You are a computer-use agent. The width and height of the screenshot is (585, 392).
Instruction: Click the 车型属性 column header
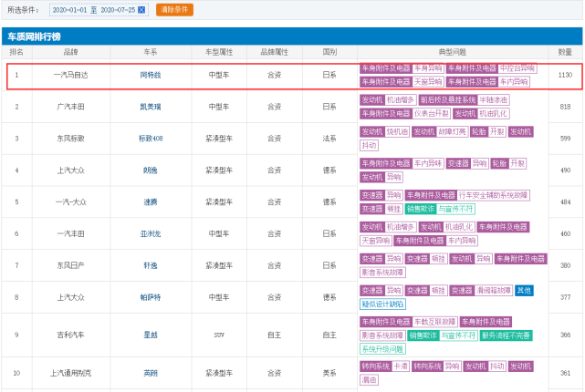[219, 52]
